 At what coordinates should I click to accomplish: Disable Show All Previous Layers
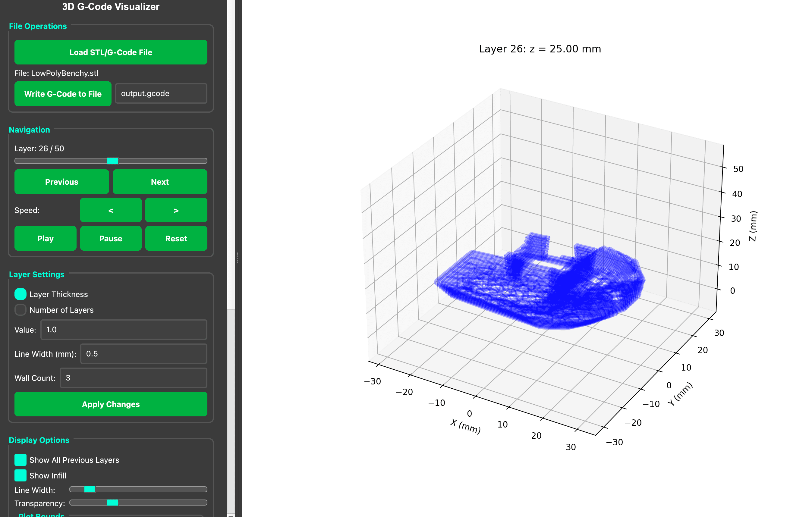coord(20,460)
